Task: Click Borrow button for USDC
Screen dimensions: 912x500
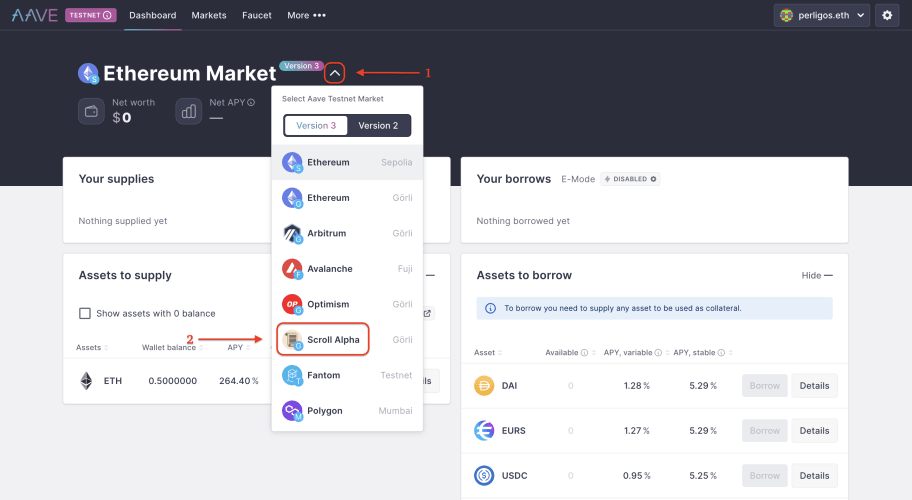Action: tap(764, 476)
